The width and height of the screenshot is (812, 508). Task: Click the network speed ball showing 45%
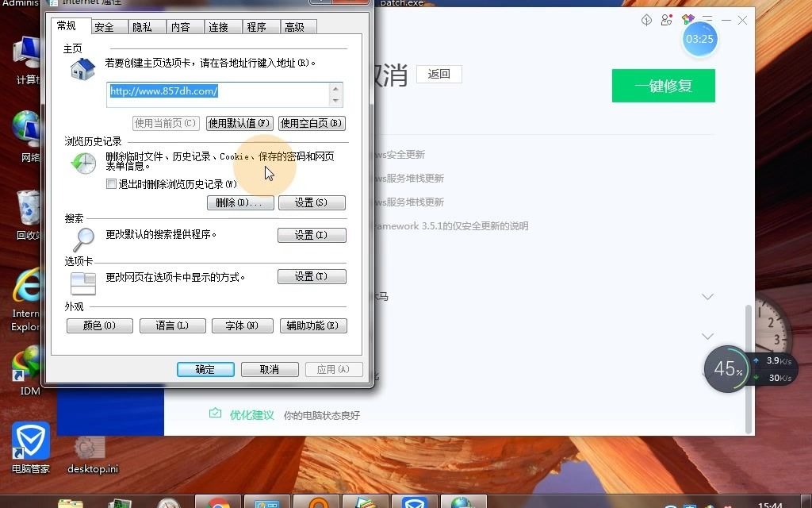(x=726, y=368)
